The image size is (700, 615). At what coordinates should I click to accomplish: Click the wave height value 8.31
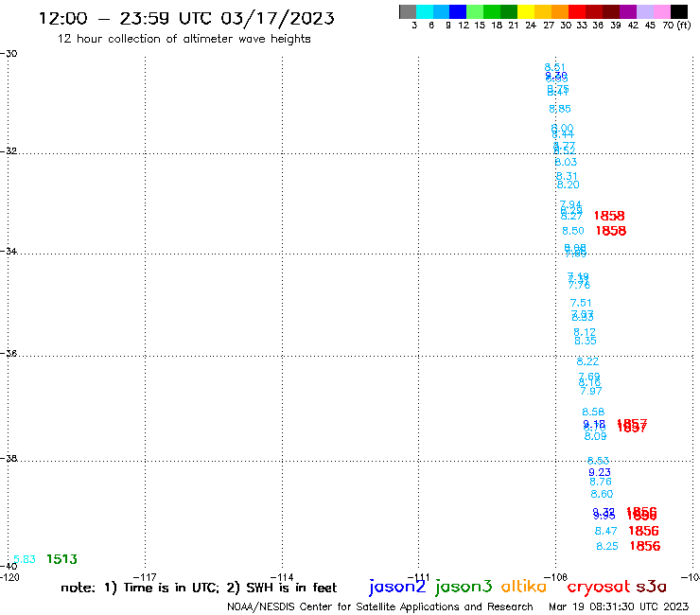(x=567, y=176)
